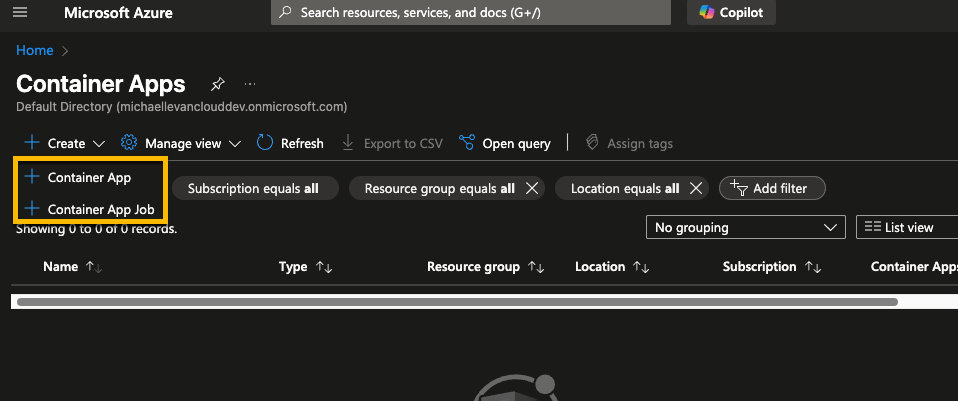Click the horizontal scrollbar under the table
Viewport: 958px width, 401px height.
pyautogui.click(x=458, y=301)
